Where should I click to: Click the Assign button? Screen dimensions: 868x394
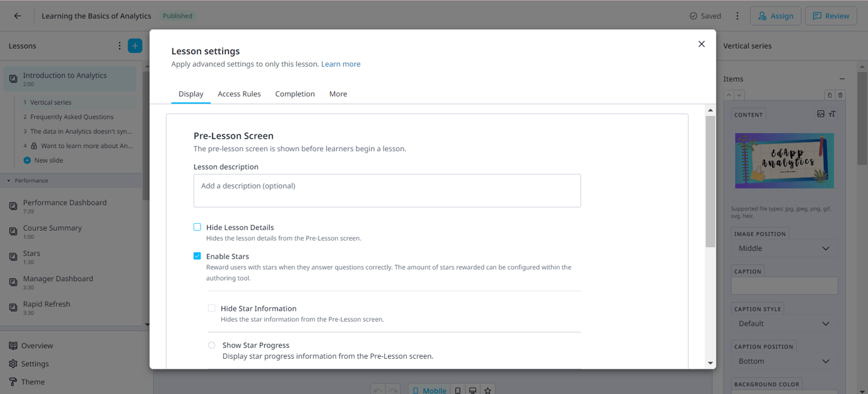pos(775,16)
